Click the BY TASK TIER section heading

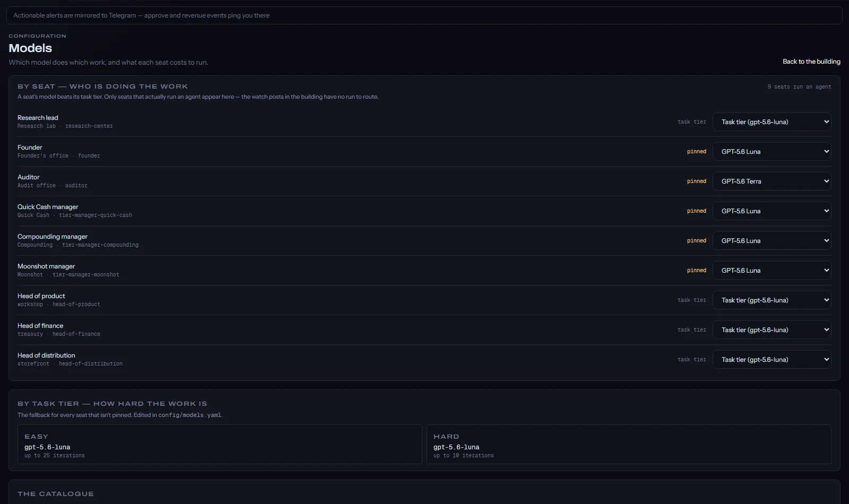(112, 404)
